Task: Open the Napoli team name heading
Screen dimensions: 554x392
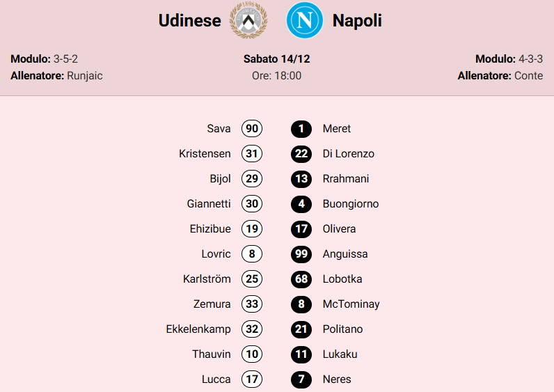Action: [x=357, y=21]
